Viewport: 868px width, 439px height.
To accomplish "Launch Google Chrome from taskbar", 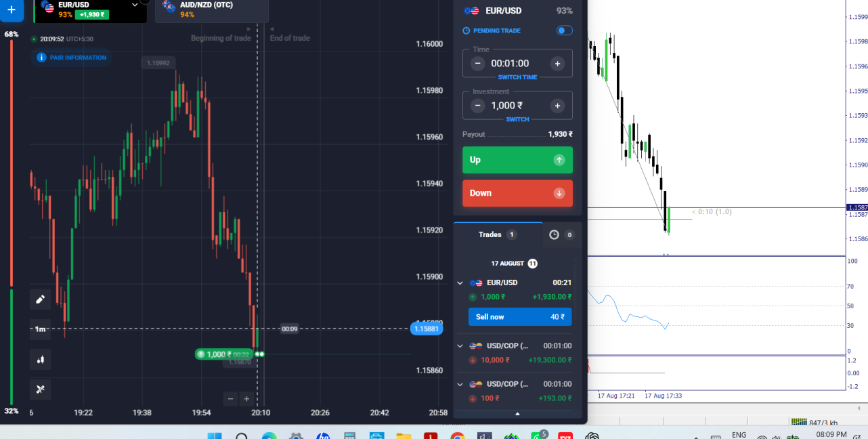I will click(x=458, y=436).
